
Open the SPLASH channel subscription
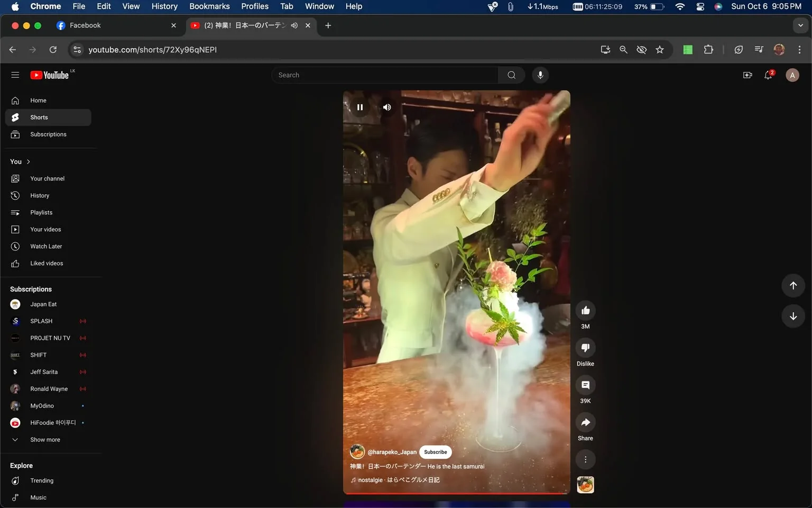click(x=48, y=321)
